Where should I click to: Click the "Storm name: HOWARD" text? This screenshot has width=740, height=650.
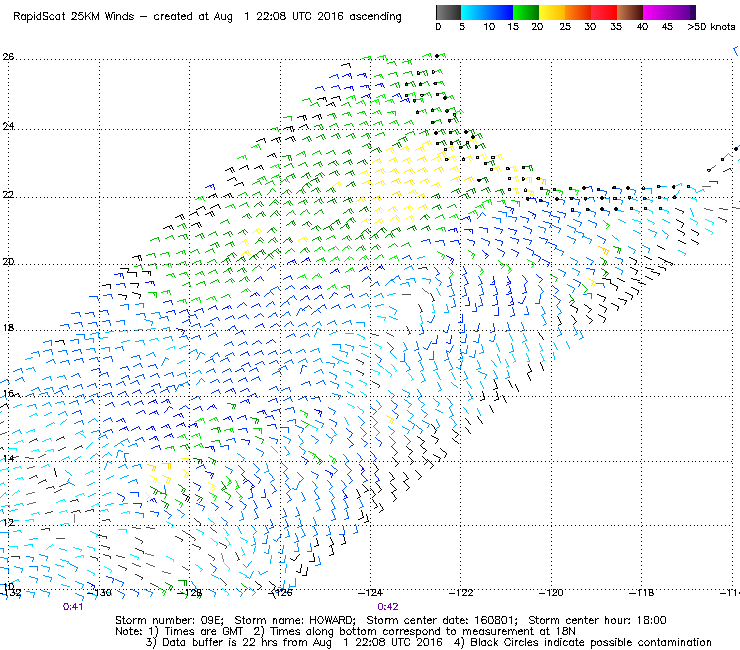pyautogui.click(x=295, y=620)
